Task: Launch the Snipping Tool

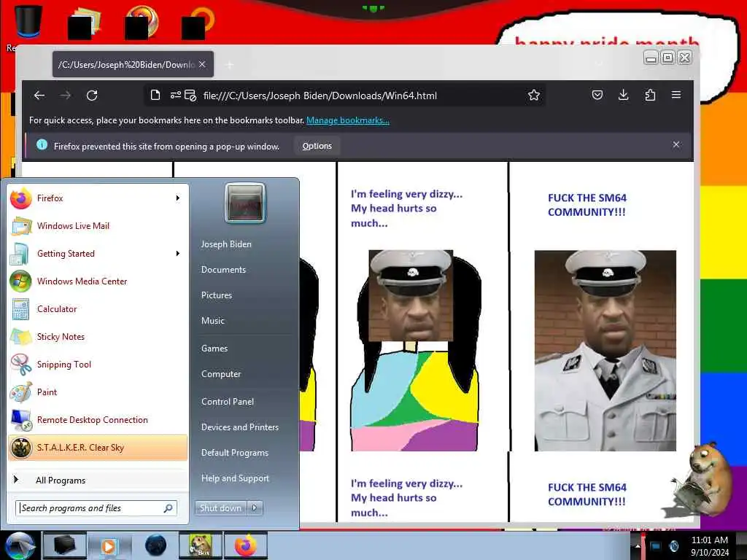Action: click(98, 365)
